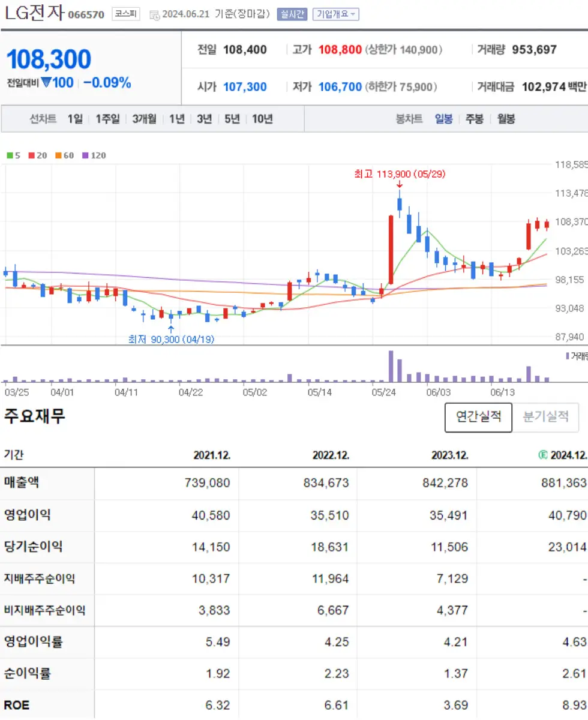Click the green 5-day moving average swatch
Image resolution: width=588 pixels, height=720 pixels.
10,155
